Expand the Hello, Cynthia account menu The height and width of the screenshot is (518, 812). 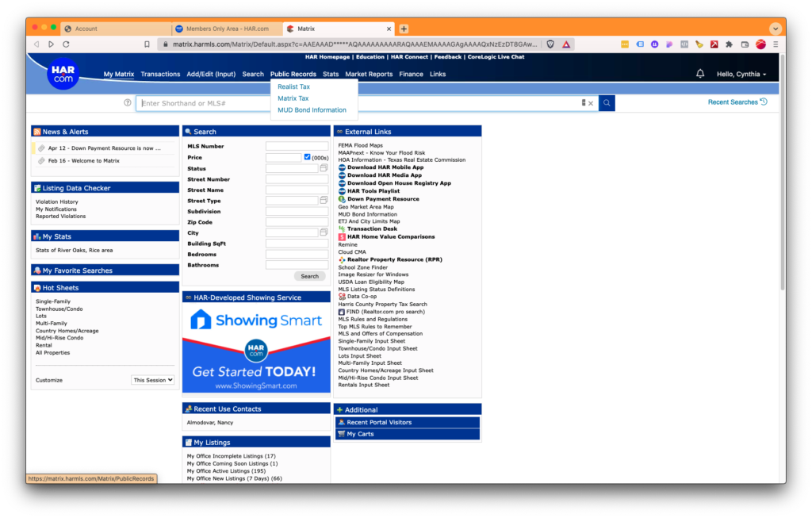741,74
